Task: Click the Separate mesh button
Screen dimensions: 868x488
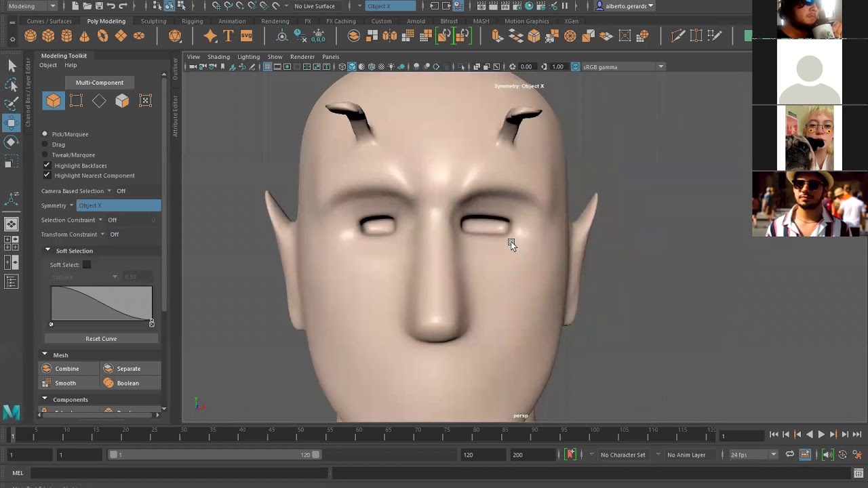Action: point(131,369)
